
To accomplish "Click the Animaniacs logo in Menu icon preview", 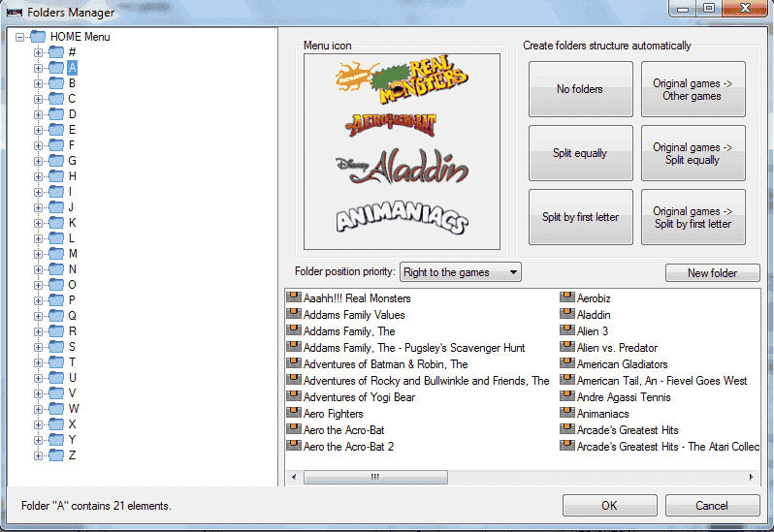I will coord(402,217).
